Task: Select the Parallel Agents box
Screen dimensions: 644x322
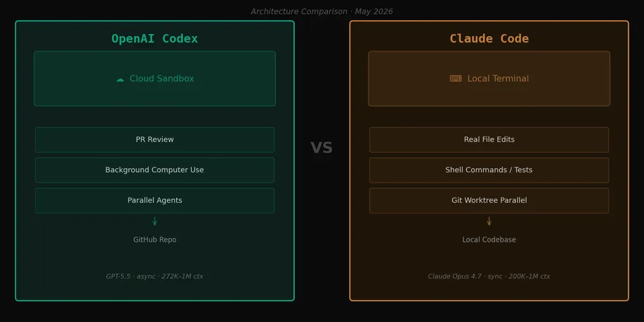Action: coord(155,200)
